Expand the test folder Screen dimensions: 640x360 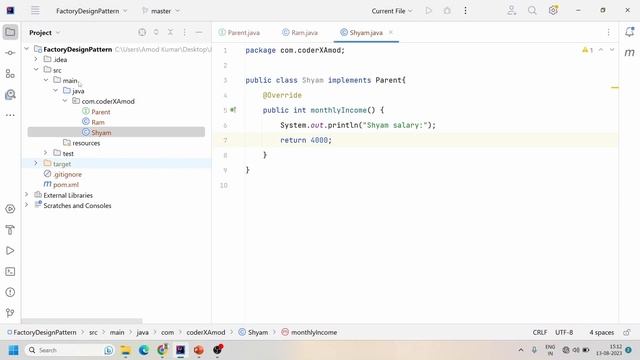tap(46, 153)
